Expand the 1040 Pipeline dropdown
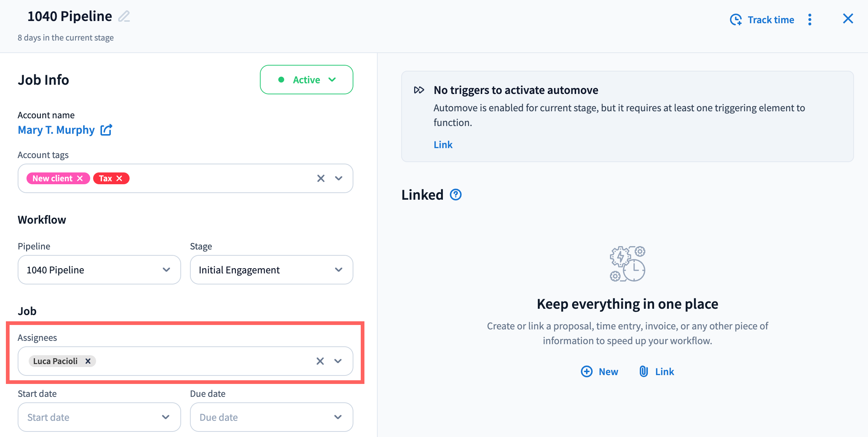Viewport: 868px width, 437px height. click(99, 270)
